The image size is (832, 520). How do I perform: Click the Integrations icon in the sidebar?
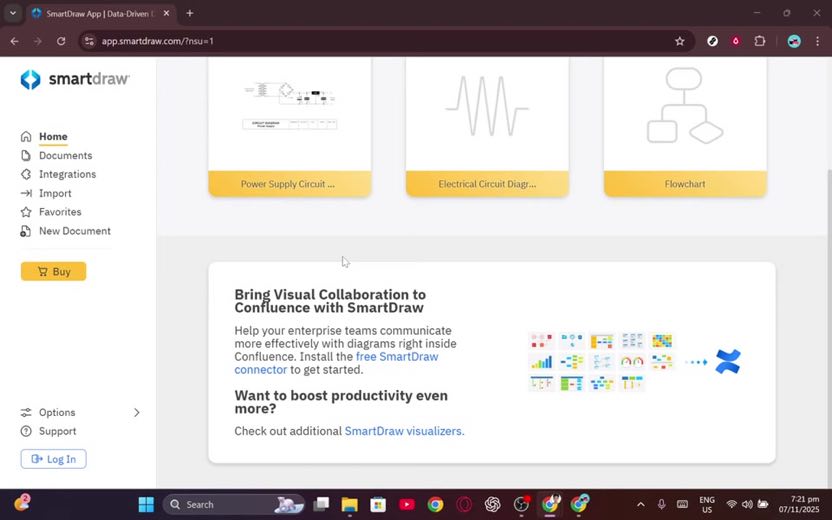[25, 174]
